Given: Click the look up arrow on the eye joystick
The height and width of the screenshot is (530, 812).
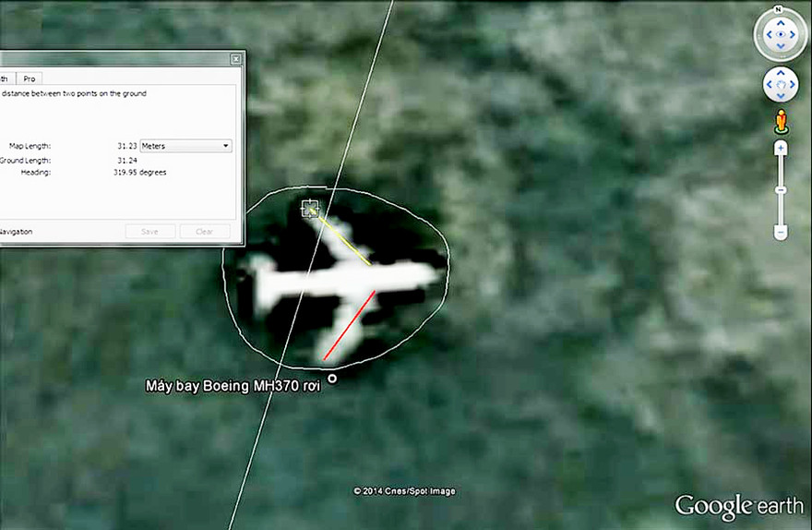Looking at the screenshot, I should [781, 22].
